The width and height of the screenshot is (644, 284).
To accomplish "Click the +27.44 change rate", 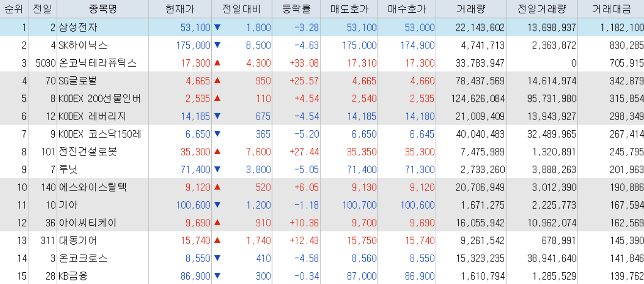I will (x=304, y=152).
